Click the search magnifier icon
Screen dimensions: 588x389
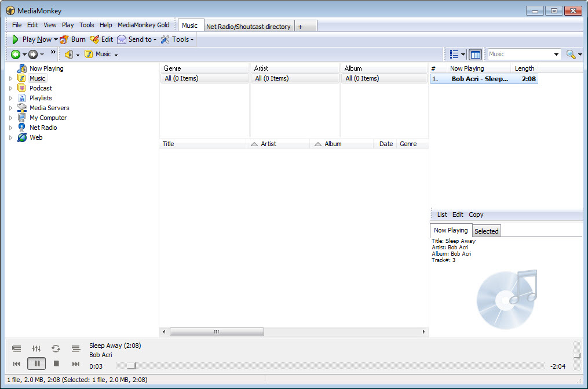tap(571, 54)
